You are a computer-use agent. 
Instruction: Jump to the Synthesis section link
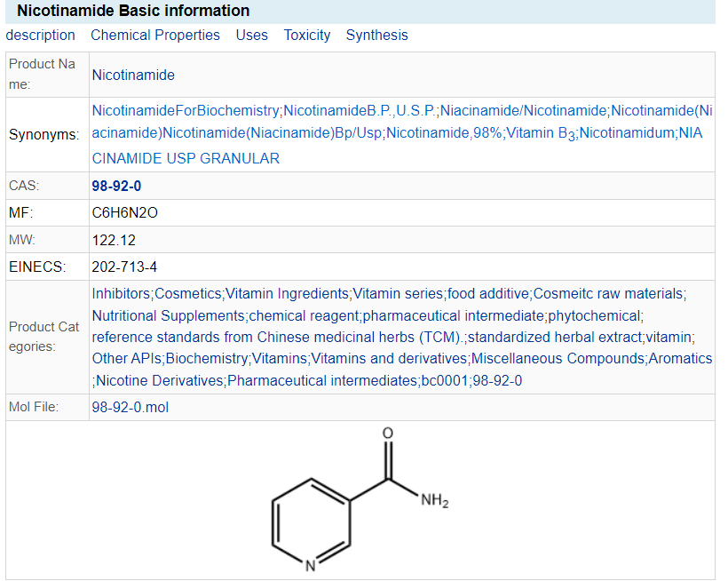(377, 36)
